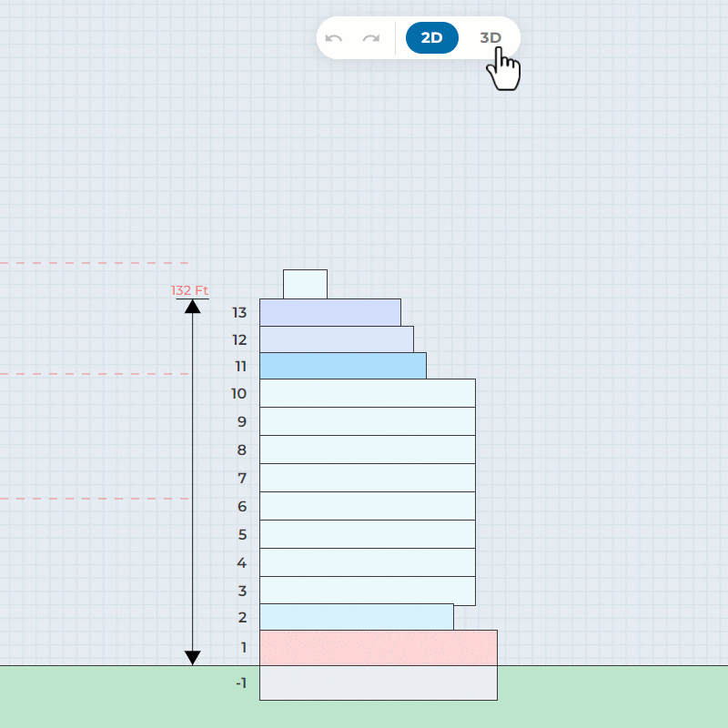Viewport: 728px width, 728px height.
Task: Select floor 10 block
Action: (367, 393)
